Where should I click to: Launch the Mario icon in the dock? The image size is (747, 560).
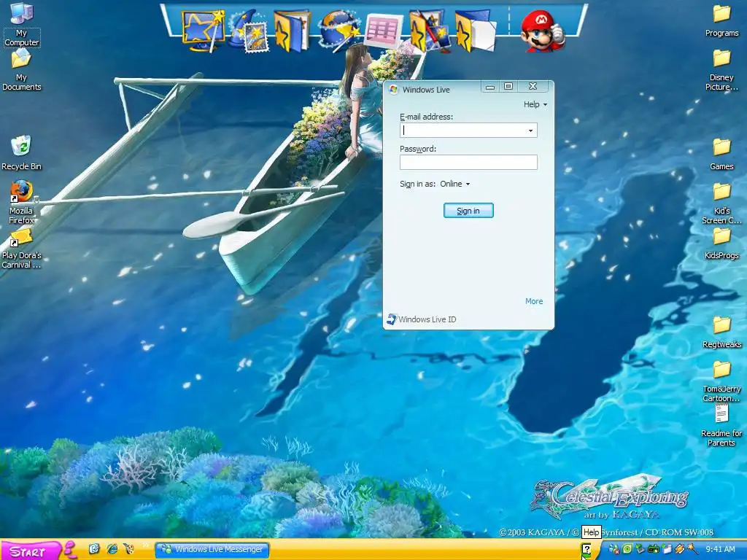click(x=542, y=31)
